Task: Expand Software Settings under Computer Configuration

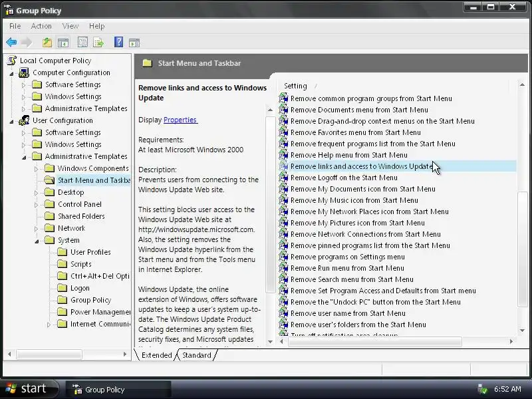Action: tap(23, 85)
